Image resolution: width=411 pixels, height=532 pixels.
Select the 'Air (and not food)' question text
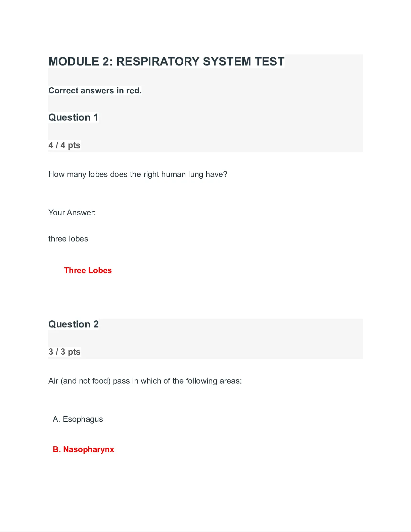point(145,381)
